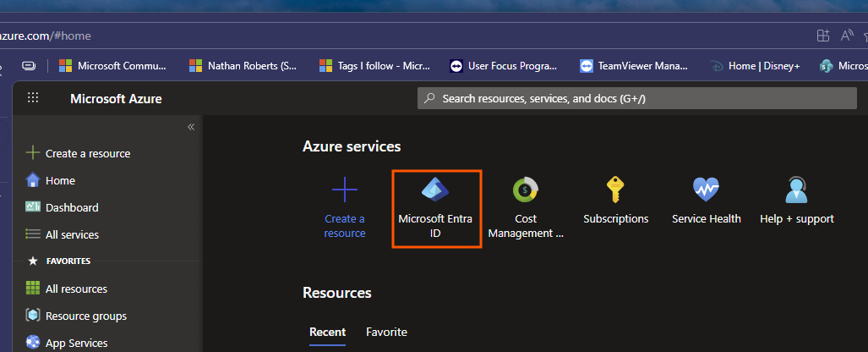Click the Create a resource link under Azure services

345,226
